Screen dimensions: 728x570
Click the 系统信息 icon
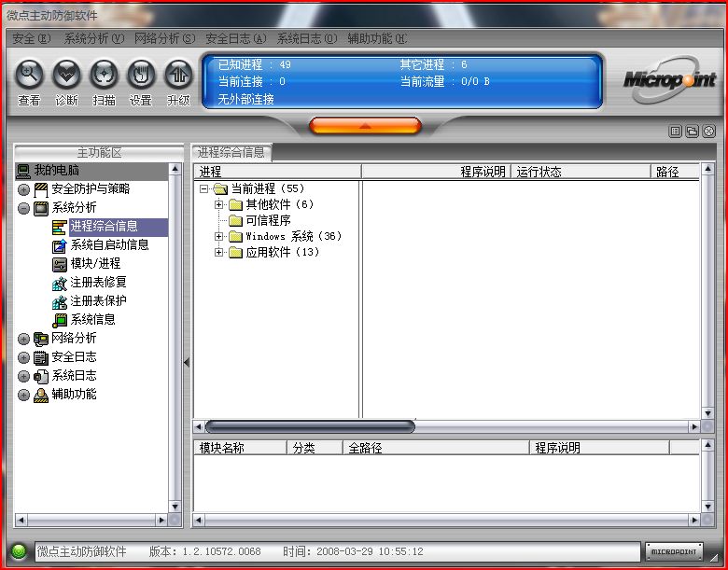[x=60, y=320]
